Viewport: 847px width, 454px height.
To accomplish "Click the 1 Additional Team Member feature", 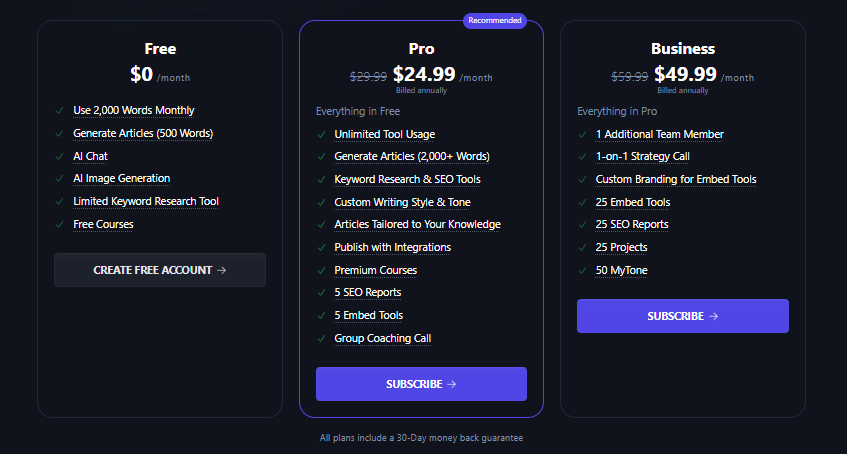I will [x=660, y=134].
